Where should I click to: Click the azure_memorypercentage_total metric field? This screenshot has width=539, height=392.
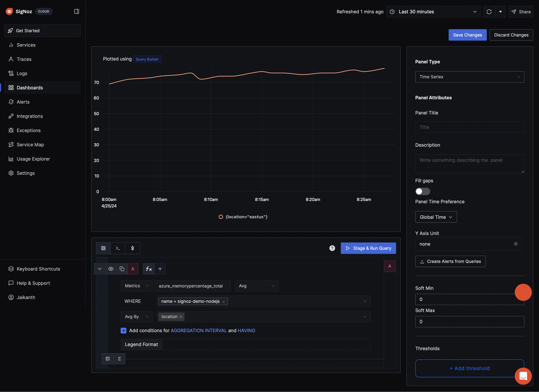[192, 286]
